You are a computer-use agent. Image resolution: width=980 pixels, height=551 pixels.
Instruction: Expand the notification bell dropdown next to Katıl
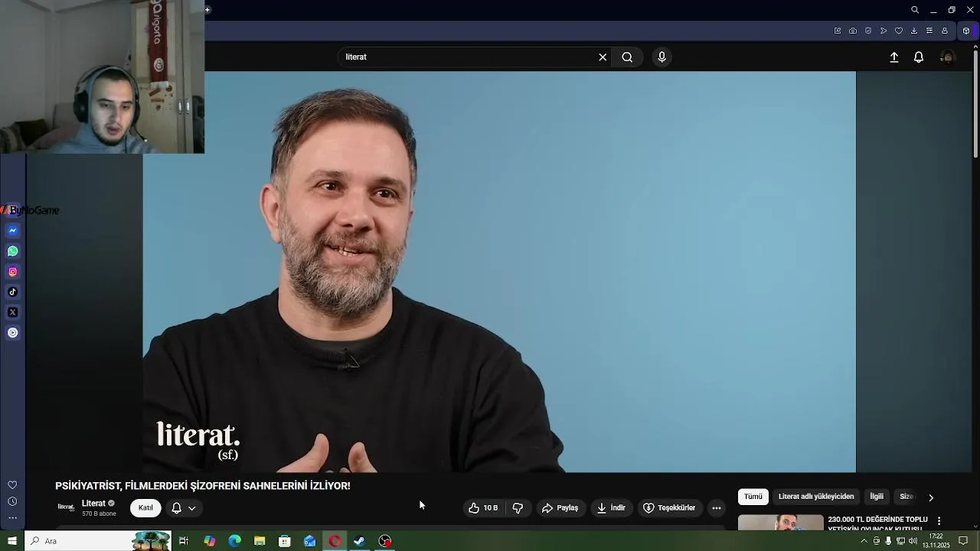point(184,508)
